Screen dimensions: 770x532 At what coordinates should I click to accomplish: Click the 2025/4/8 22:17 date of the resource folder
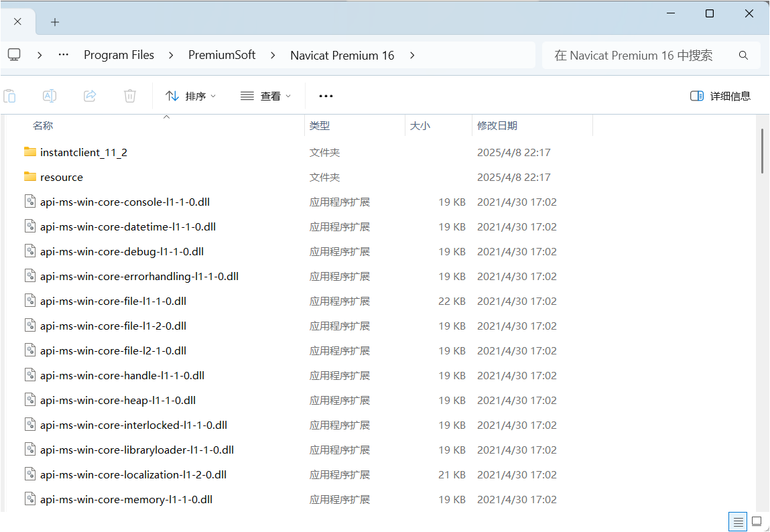pos(513,177)
